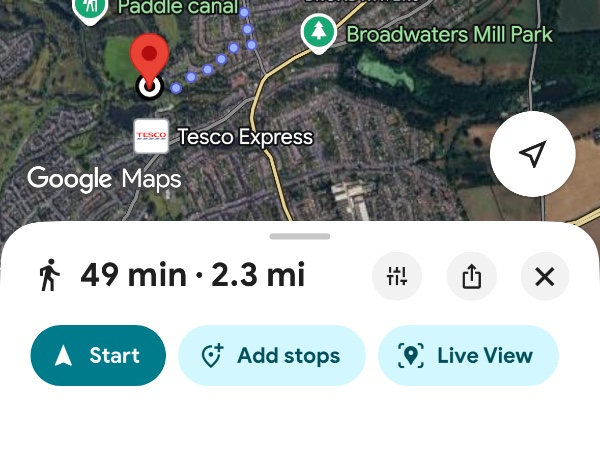Share the walking directions
Screen dimensions: 600x450
click(x=471, y=276)
